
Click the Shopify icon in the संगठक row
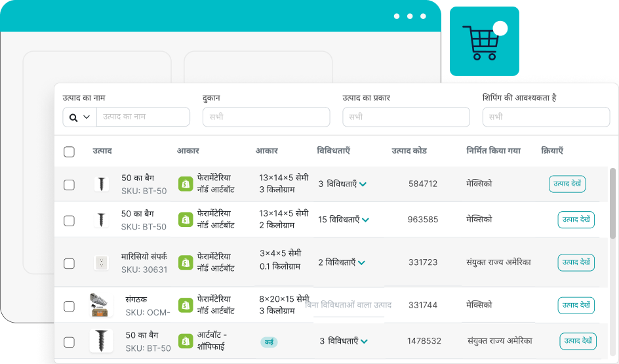point(186,306)
